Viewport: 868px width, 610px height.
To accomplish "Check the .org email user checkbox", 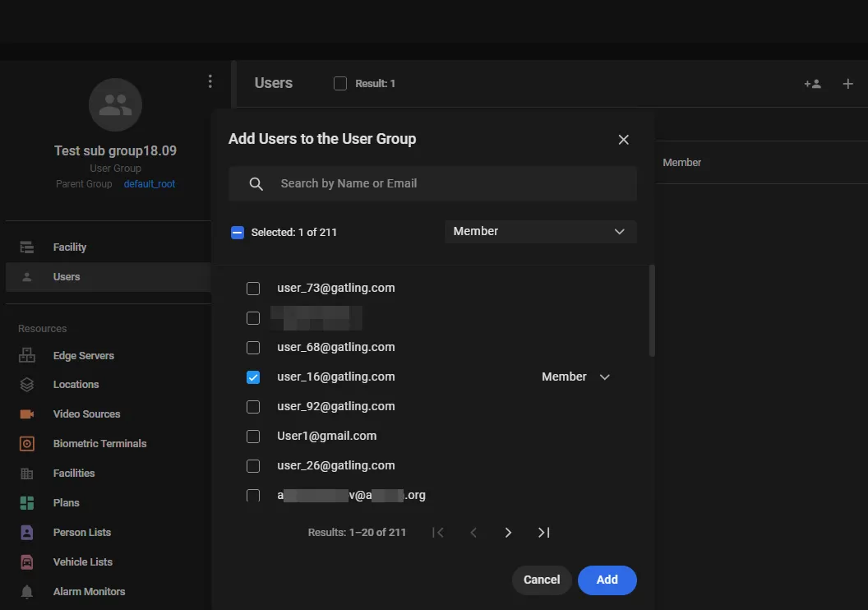I will pyautogui.click(x=253, y=495).
